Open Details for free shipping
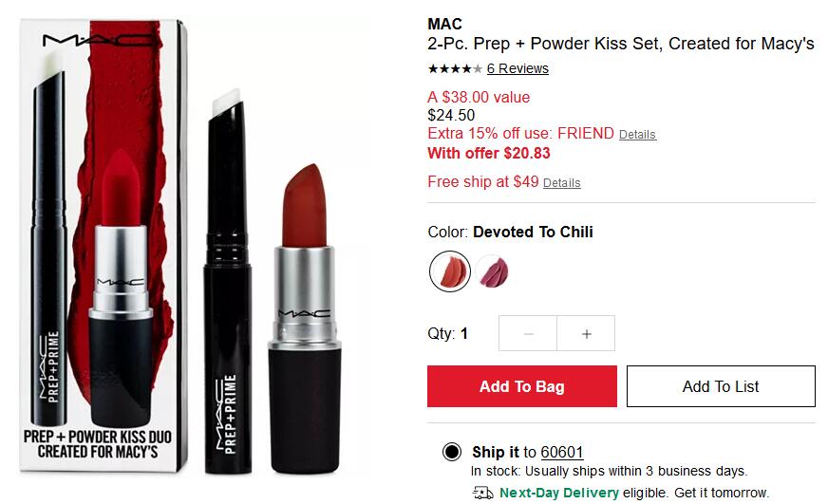Viewport: 828px width, 504px height. (562, 183)
